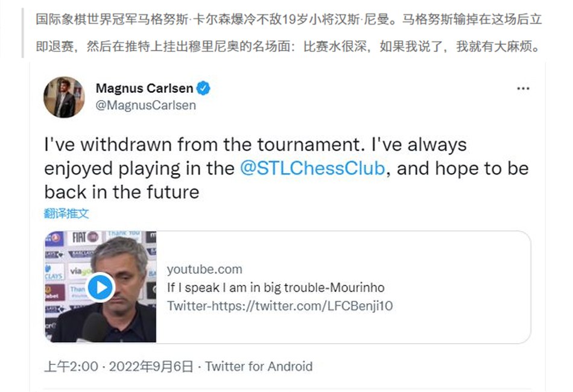Click the 翻译推文 translate tweet link
573x392 pixels.
pyautogui.click(x=66, y=213)
